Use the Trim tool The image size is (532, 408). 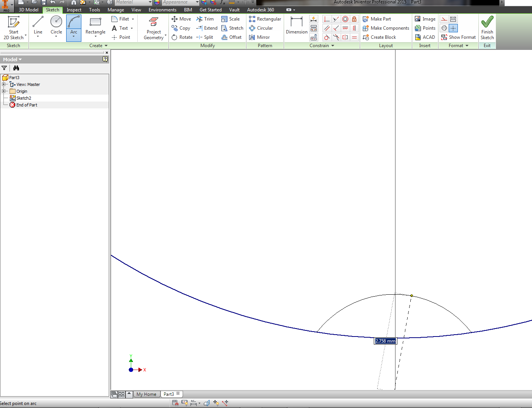point(205,19)
